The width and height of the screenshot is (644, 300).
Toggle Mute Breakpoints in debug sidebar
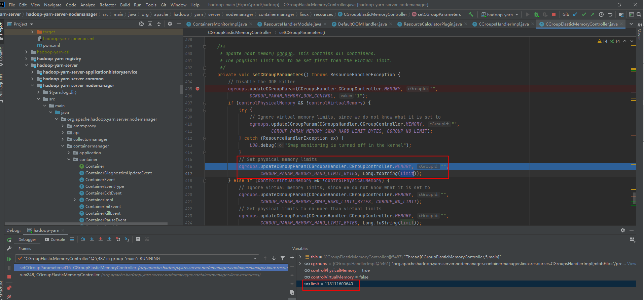pos(9,296)
